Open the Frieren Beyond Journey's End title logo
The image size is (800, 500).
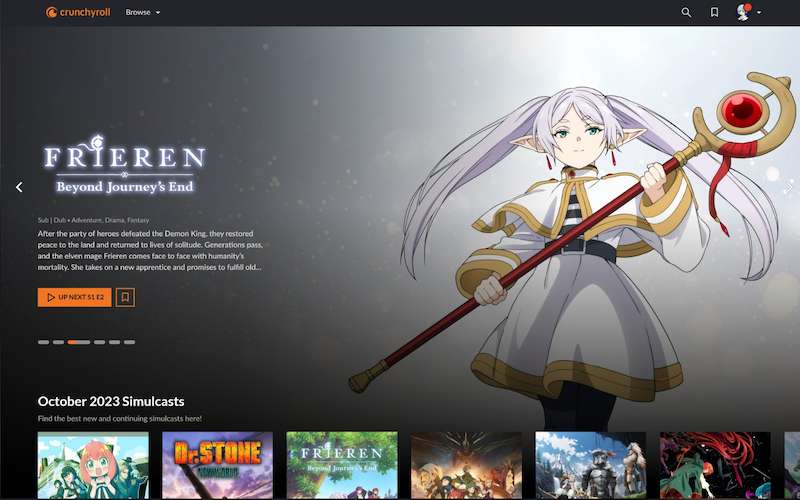coord(124,167)
